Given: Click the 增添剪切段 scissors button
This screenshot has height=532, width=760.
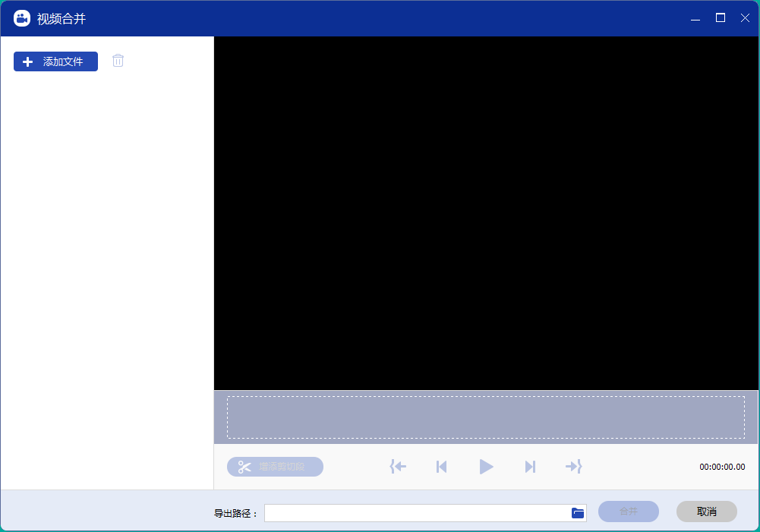Looking at the screenshot, I should point(275,467).
